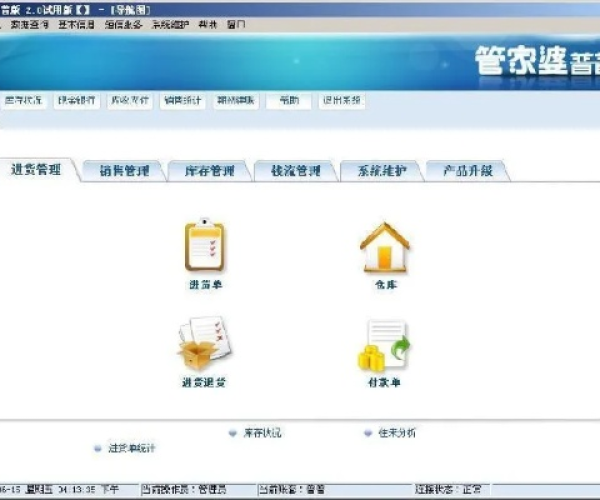The height and width of the screenshot is (500, 600).
Task: Open the 帮助 menu in menu bar
Action: 208,25
